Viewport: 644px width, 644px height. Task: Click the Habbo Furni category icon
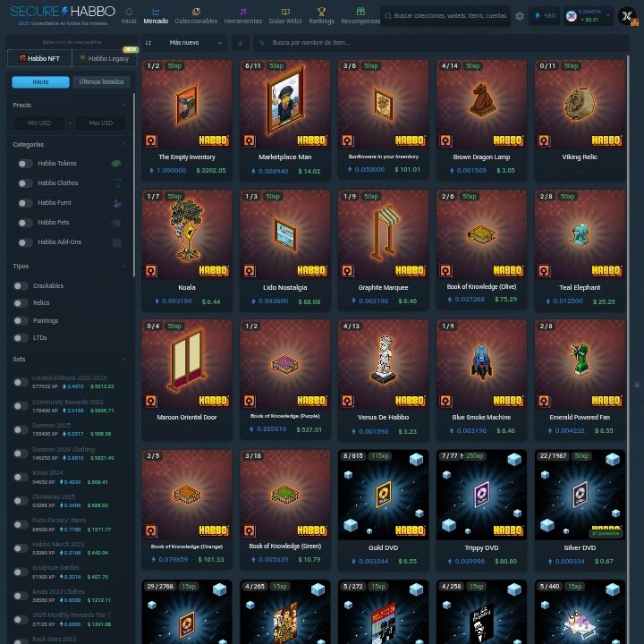tap(117, 203)
